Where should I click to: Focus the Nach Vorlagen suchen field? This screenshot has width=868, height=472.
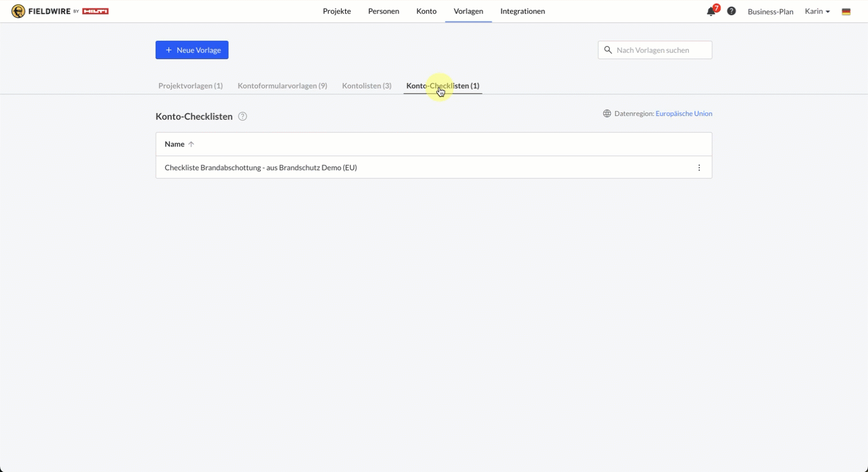(x=655, y=50)
